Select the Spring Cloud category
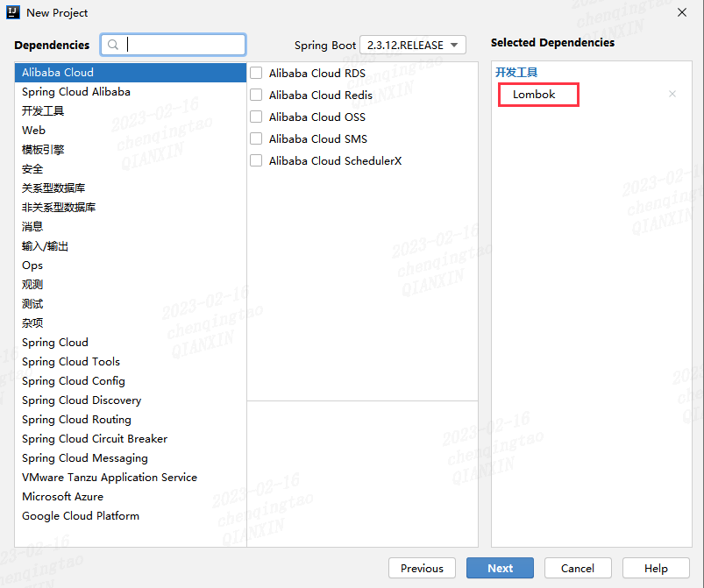This screenshot has width=704, height=588. point(131,343)
